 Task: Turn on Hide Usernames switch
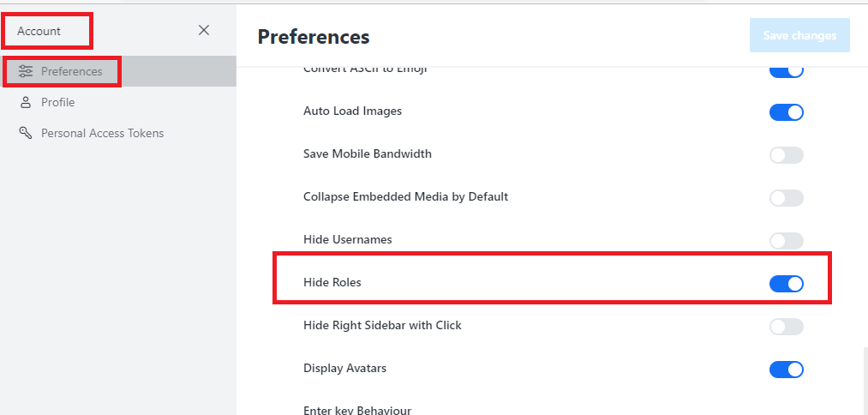pyautogui.click(x=786, y=240)
